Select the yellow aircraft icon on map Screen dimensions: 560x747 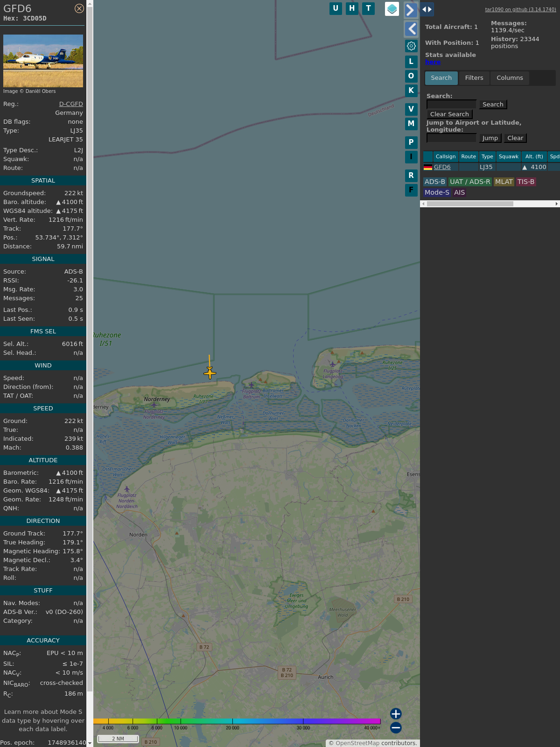pos(210,373)
